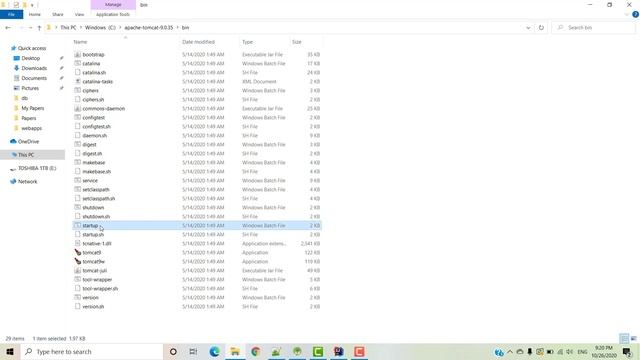Select the ciphers batch file icon
The width and height of the screenshot is (640, 360).
78,90
